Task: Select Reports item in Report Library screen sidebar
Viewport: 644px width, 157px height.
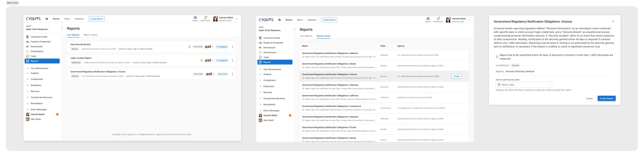Action: (275, 62)
